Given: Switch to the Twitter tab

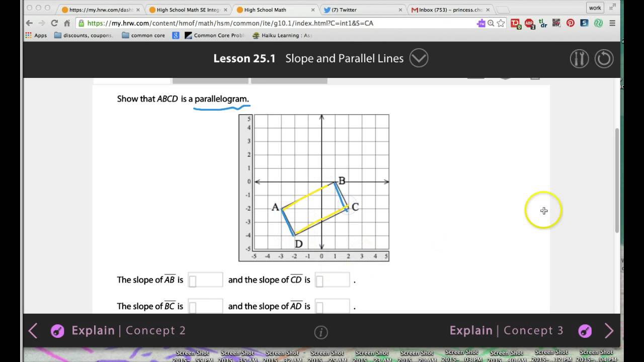Looking at the screenshot, I should pos(361,10).
